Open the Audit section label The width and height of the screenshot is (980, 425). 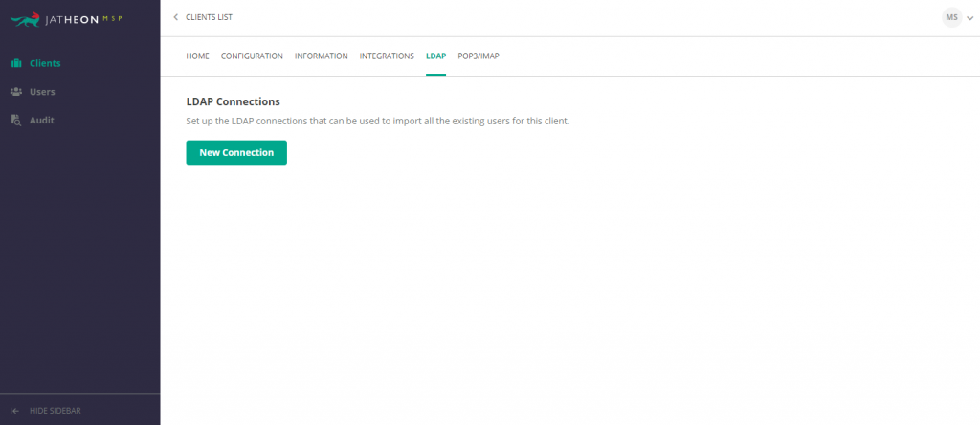42,120
